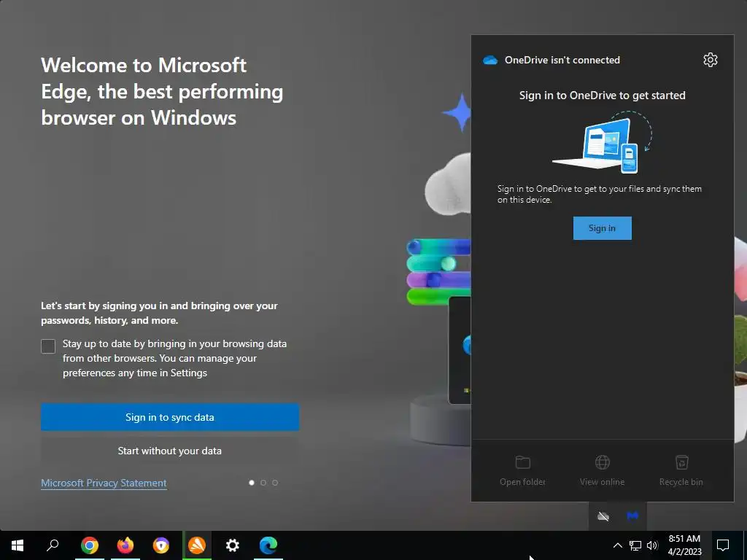Click the Sign in button in OneDrive
The height and width of the screenshot is (560, 747).
tap(602, 228)
